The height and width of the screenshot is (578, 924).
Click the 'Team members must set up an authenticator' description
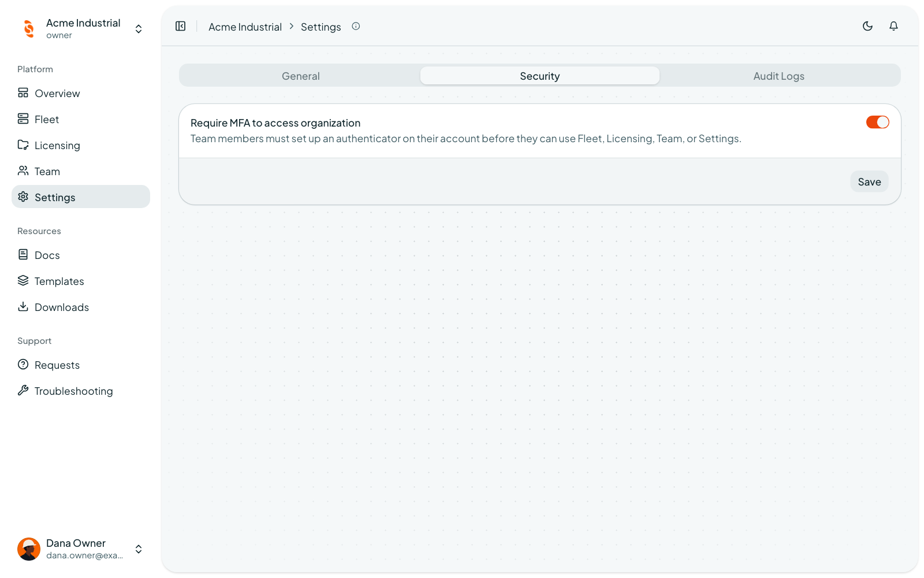pyautogui.click(x=466, y=138)
